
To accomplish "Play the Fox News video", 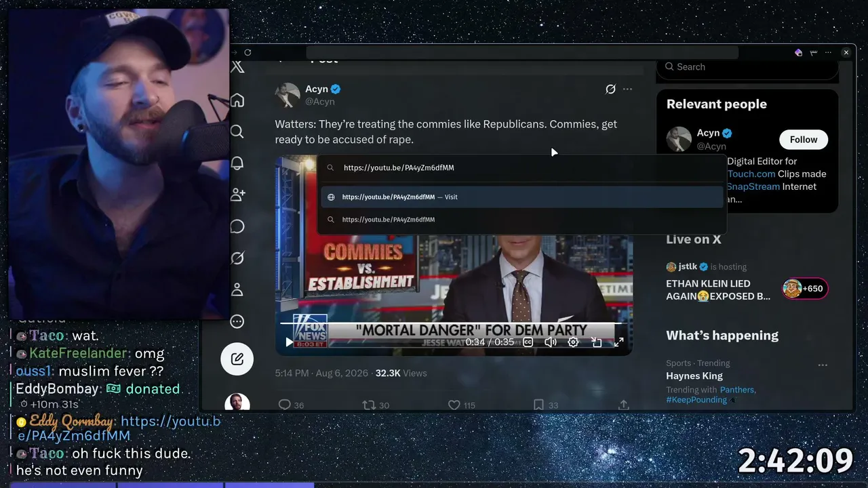I will [x=290, y=342].
